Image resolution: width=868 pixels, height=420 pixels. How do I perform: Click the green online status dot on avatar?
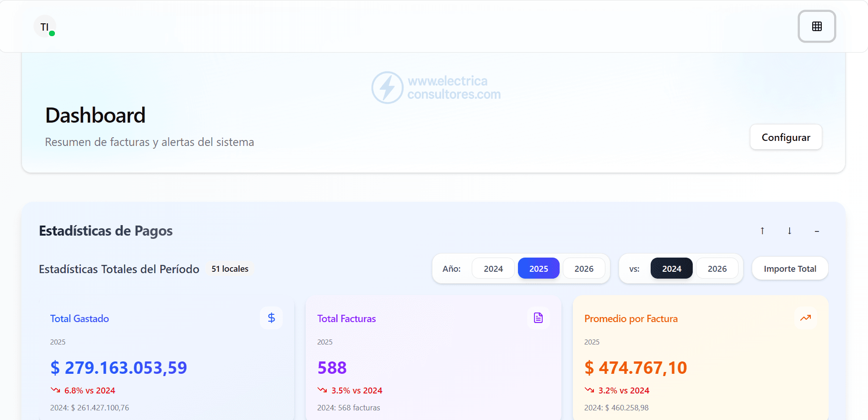click(53, 33)
